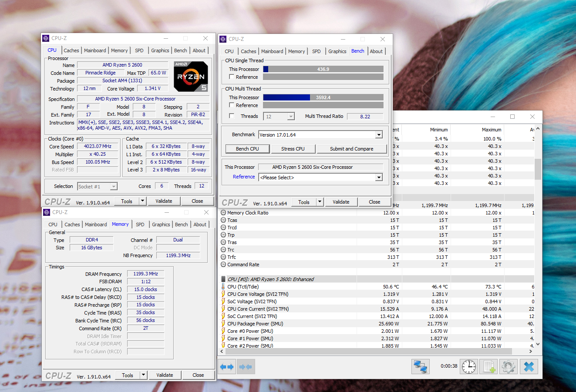
Task: Open About tab in the CPU-Z Memory window
Action: click(200, 224)
